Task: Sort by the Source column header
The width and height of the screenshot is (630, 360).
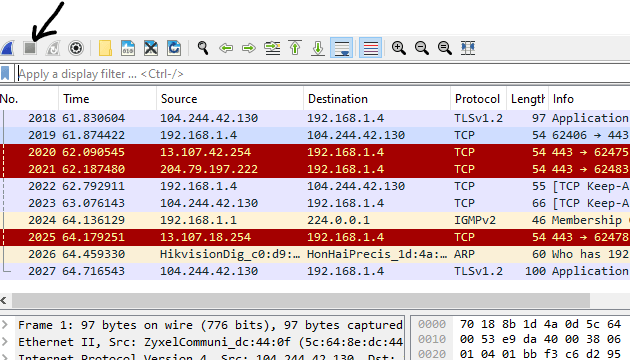Action: (230, 99)
